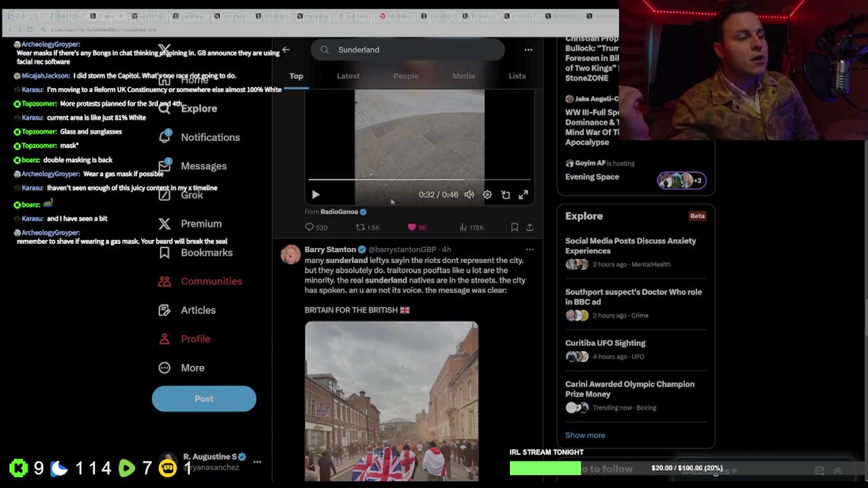Click the Premium X logo icon
Viewport: 868px width, 488px height.
click(164, 224)
